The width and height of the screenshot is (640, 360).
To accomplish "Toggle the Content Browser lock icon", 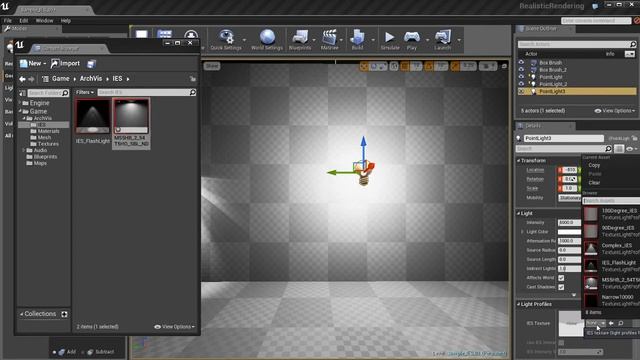I will click(x=193, y=79).
